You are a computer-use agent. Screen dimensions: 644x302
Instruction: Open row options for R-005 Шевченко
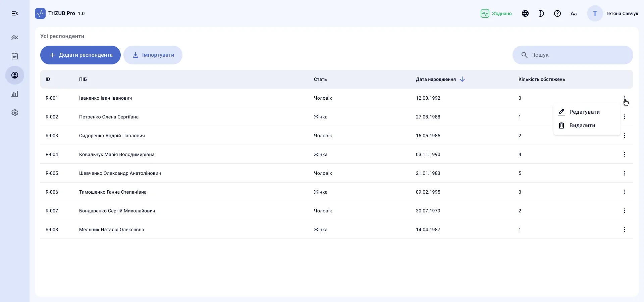[625, 173]
